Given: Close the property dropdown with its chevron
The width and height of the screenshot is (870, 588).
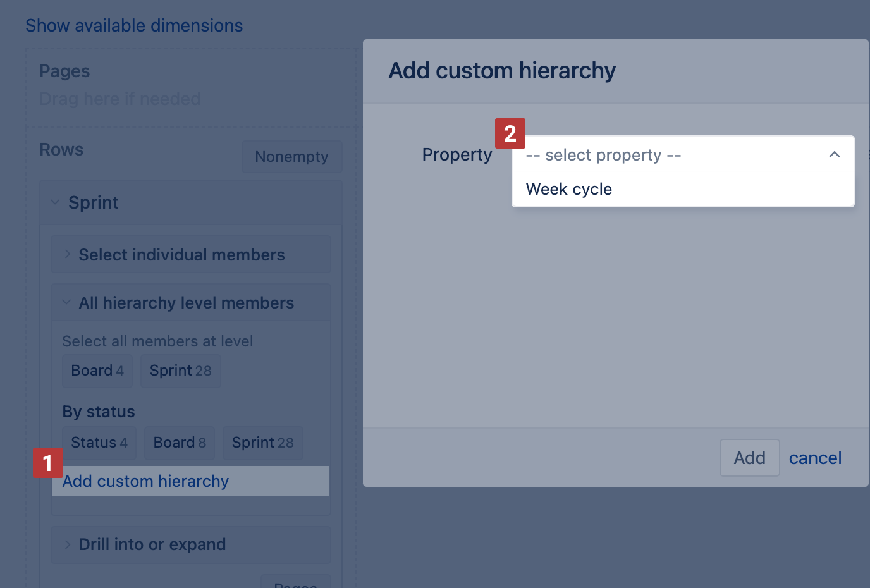Looking at the screenshot, I should coord(835,154).
